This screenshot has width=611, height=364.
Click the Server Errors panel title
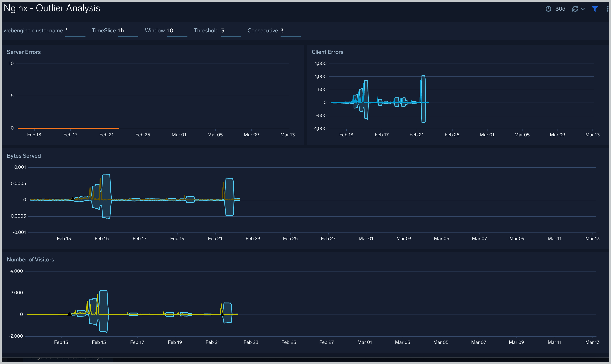coord(24,52)
